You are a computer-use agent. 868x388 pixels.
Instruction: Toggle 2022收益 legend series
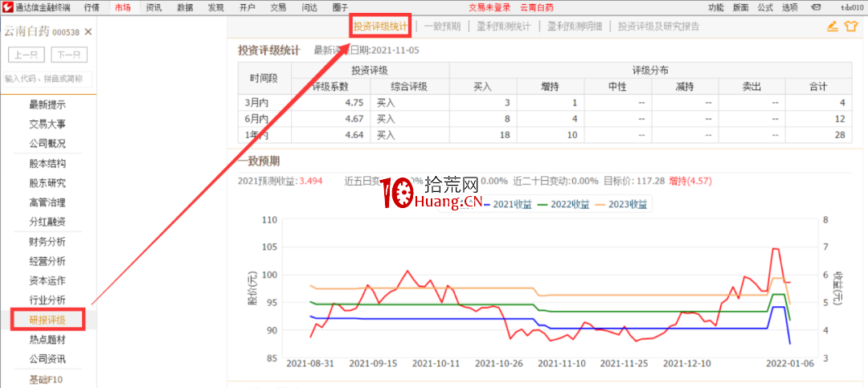563,204
